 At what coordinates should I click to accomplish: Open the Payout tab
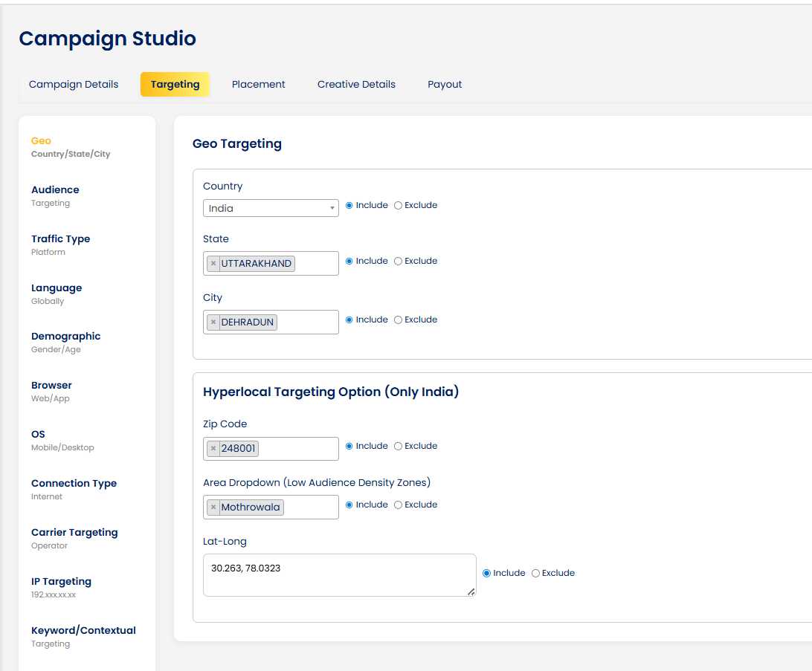point(445,84)
